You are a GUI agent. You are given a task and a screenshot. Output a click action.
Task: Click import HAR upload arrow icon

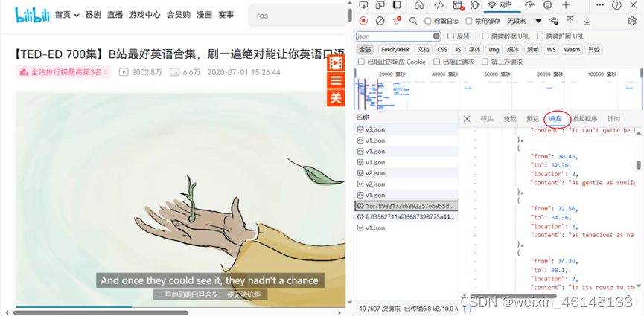tap(570, 21)
